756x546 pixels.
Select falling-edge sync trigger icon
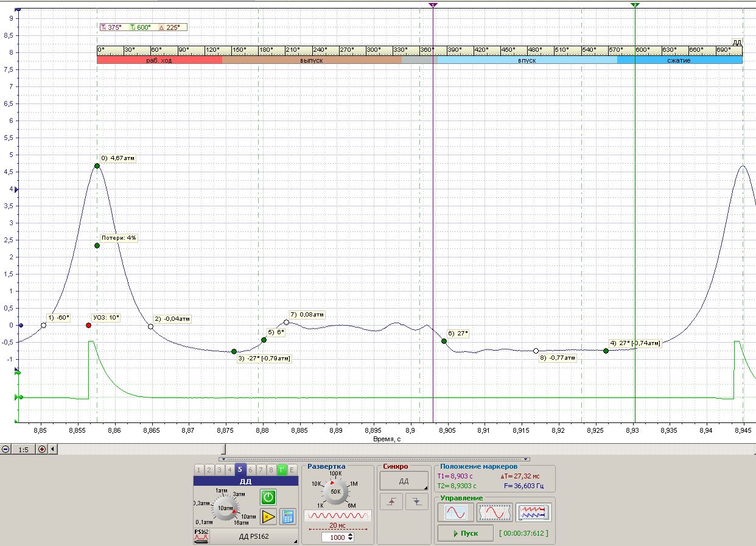pyautogui.click(x=416, y=501)
